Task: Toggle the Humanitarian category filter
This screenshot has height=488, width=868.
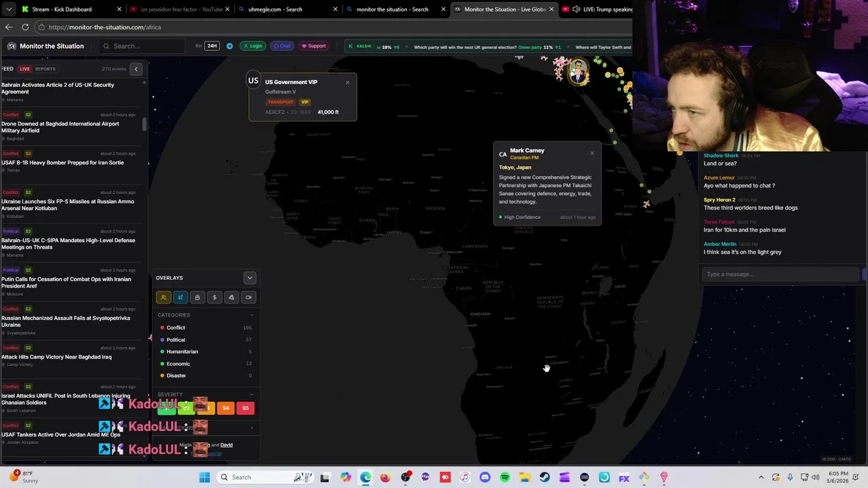Action: point(205,352)
